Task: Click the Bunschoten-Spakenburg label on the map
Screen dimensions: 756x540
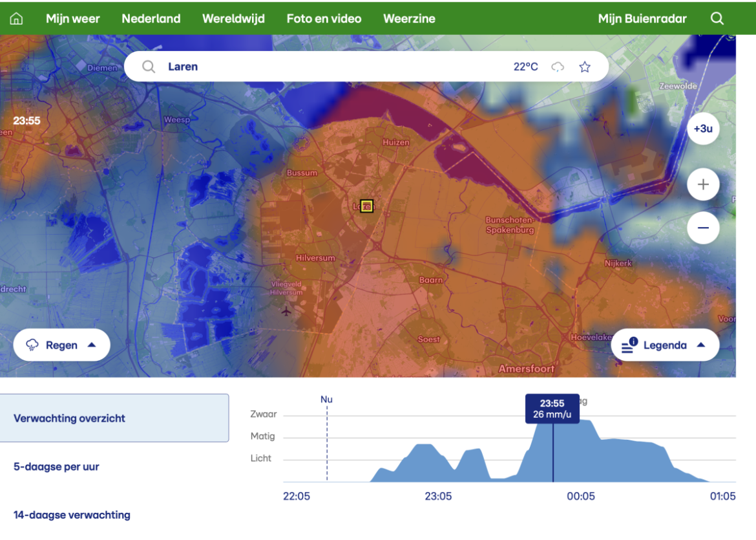Action: 510,225
